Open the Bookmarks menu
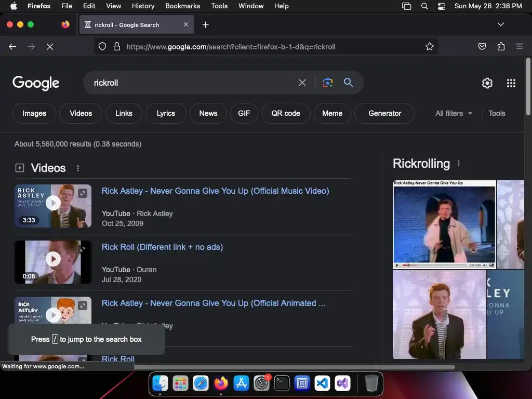The width and height of the screenshot is (532, 399). [x=182, y=6]
